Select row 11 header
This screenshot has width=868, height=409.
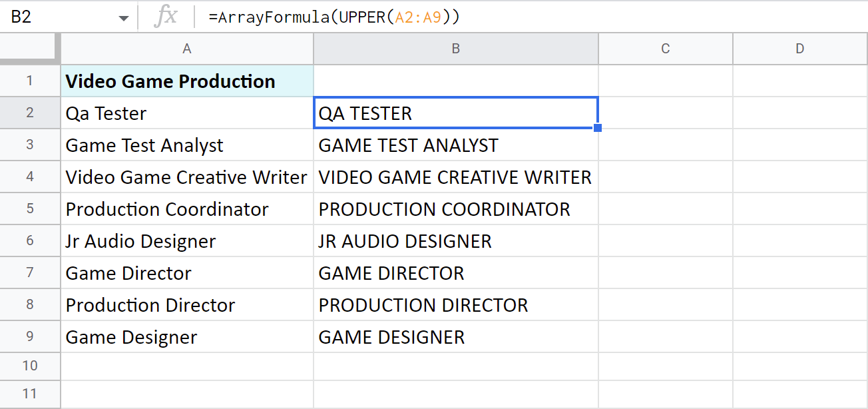point(30,394)
